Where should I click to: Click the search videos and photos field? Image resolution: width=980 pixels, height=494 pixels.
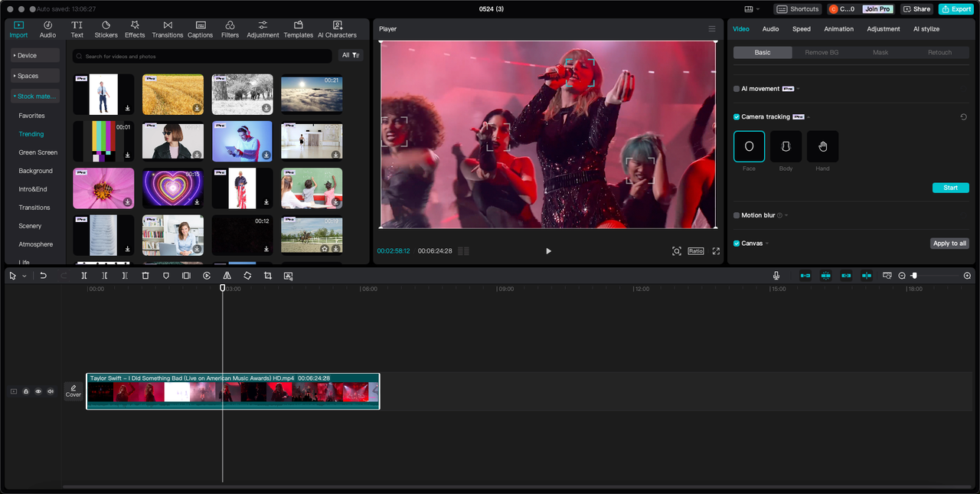[203, 56]
